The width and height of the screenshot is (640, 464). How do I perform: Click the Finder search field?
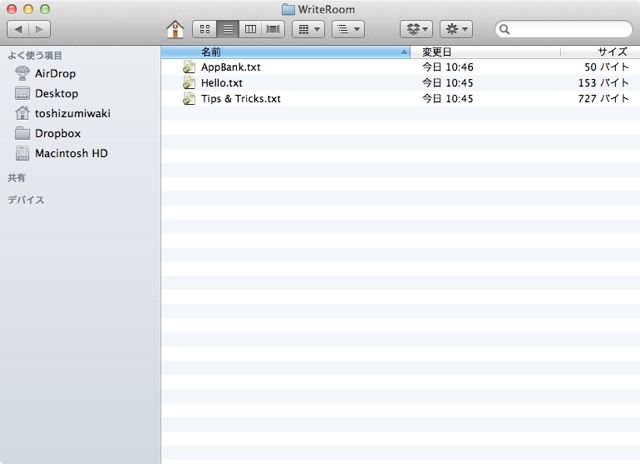[x=564, y=29]
